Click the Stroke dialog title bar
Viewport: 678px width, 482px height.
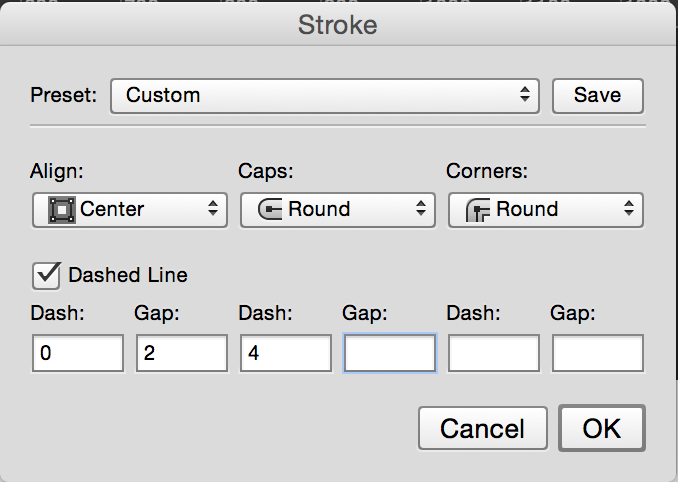(338, 24)
